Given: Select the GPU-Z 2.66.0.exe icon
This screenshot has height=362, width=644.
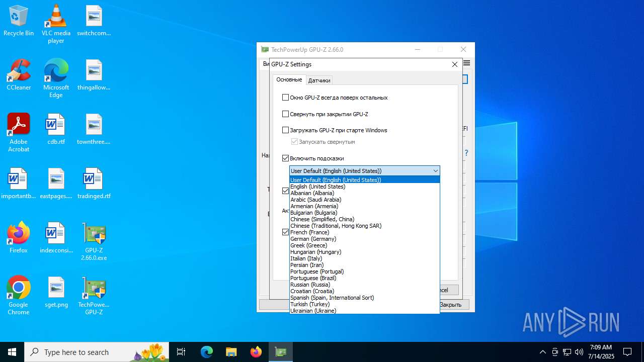Looking at the screenshot, I should coord(94,241).
